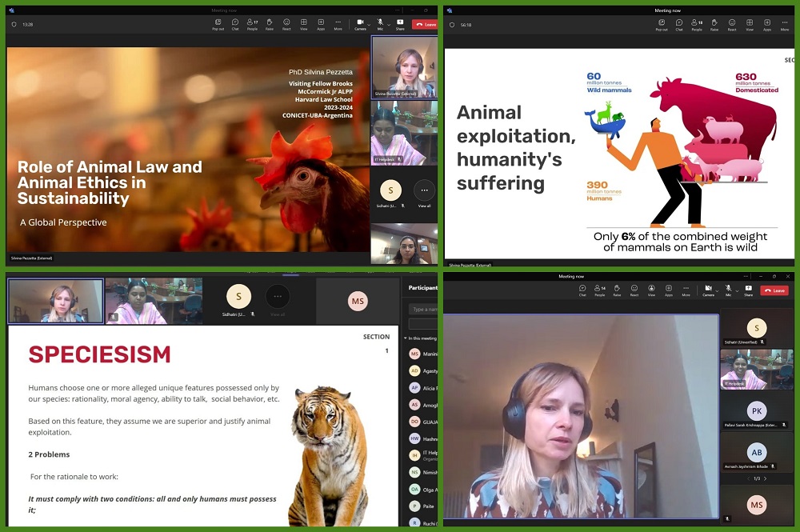Viewport: 800px width, 532px height.
Task: Select the IT Helpdesk video tile beside rooster slide
Action: 405,133
